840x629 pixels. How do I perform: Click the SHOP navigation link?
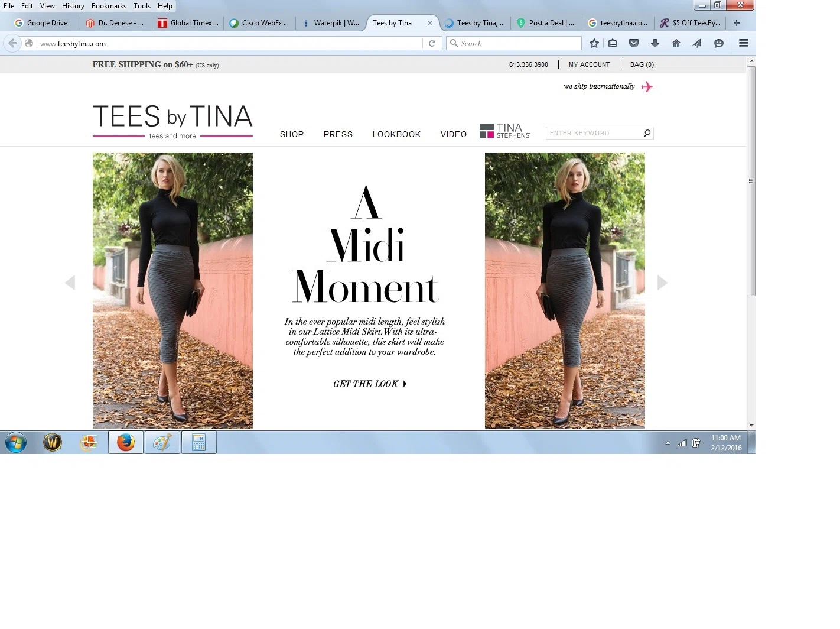[x=292, y=134]
